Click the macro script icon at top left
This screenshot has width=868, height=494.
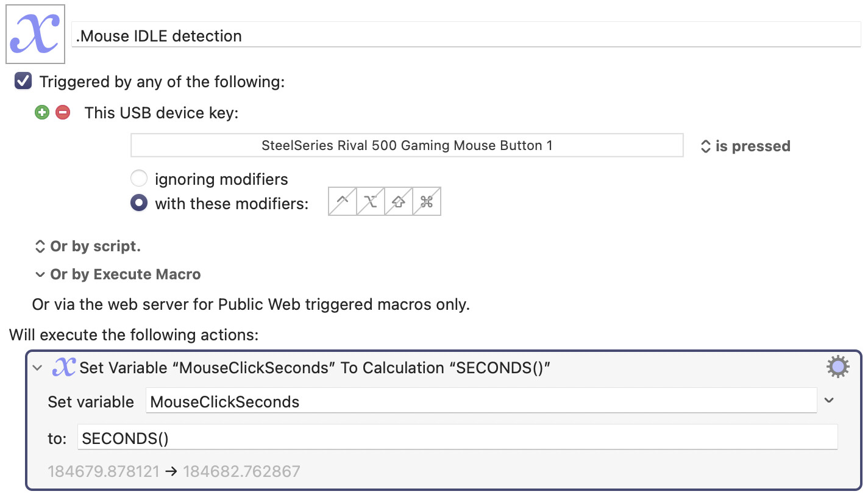coord(35,35)
